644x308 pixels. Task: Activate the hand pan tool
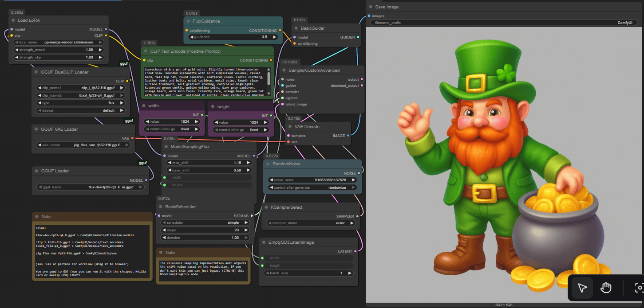pyautogui.click(x=606, y=288)
